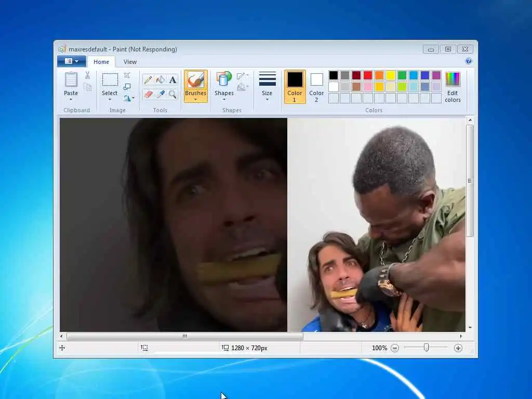Click the zoom in plus button
Image resolution: width=532 pixels, height=399 pixels.
[458, 348]
